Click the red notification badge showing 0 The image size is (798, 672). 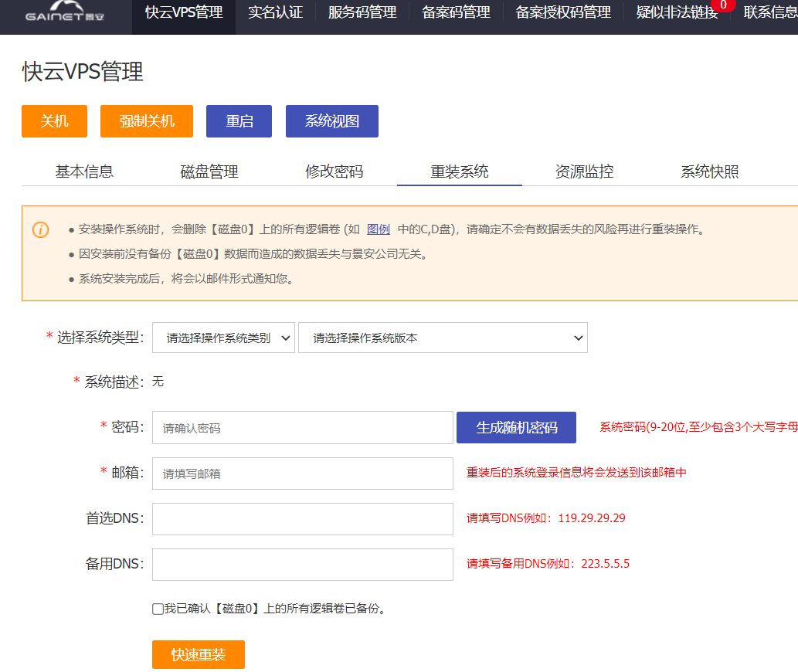(722, 5)
